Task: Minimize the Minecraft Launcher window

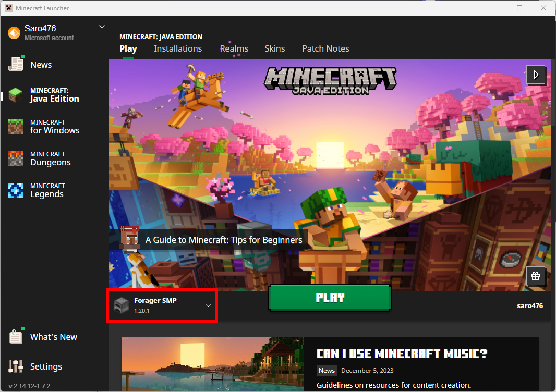Action: pyautogui.click(x=496, y=8)
